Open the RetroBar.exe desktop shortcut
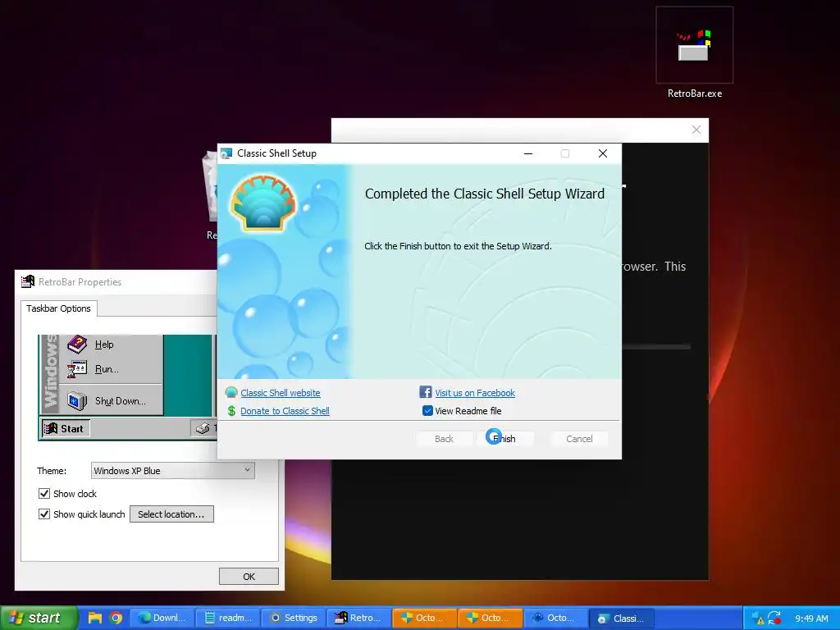Image resolution: width=840 pixels, height=630 pixels. tap(694, 53)
